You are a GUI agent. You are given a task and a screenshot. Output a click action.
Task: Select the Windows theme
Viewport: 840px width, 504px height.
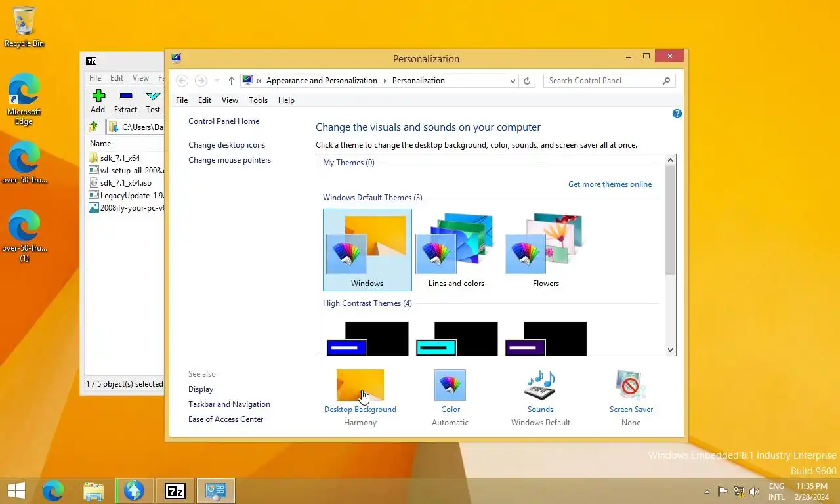point(367,250)
